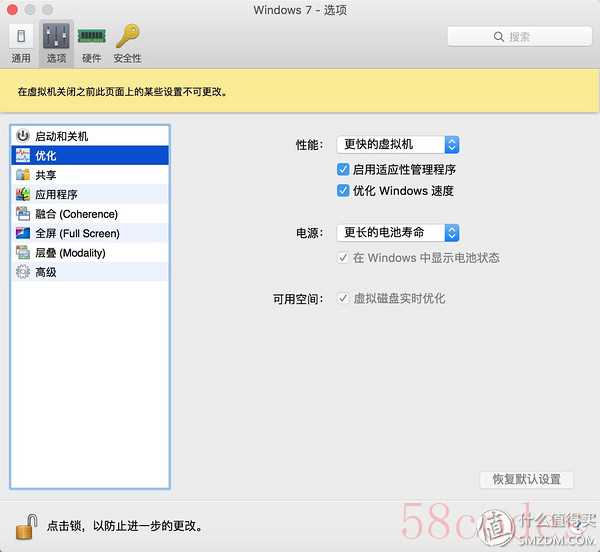Viewport: 600px width, 552px height.
Task: Open 应用程序 (Applications) sidebar item
Action: pos(55,194)
